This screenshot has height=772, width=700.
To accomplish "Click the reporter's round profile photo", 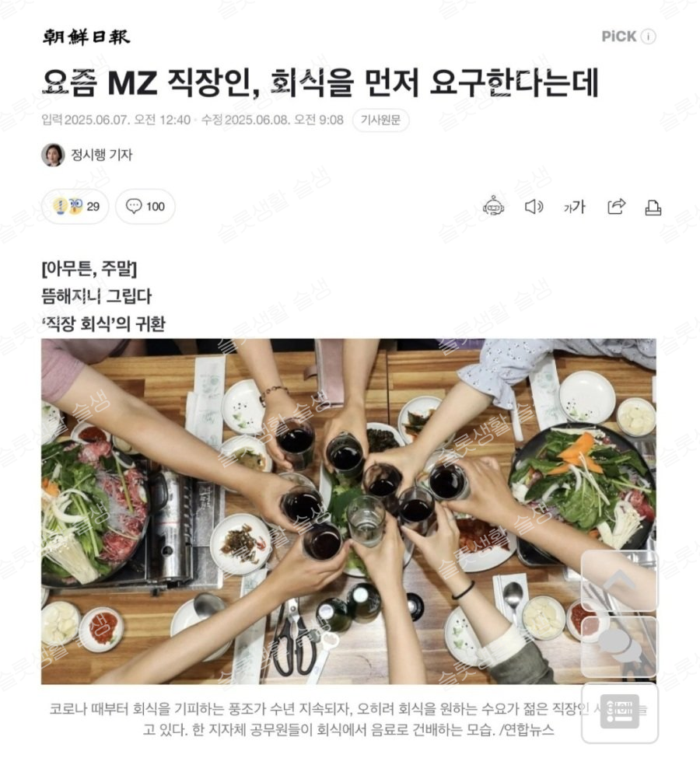I will pos(53,155).
